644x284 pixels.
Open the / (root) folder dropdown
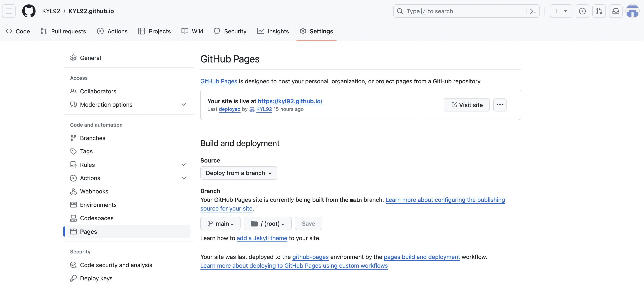coord(268,223)
